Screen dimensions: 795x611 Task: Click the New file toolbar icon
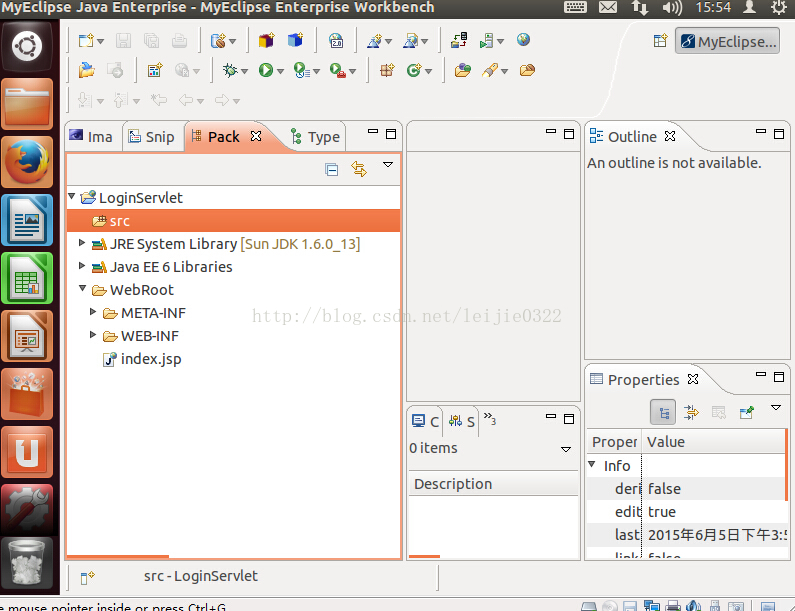tap(86, 41)
